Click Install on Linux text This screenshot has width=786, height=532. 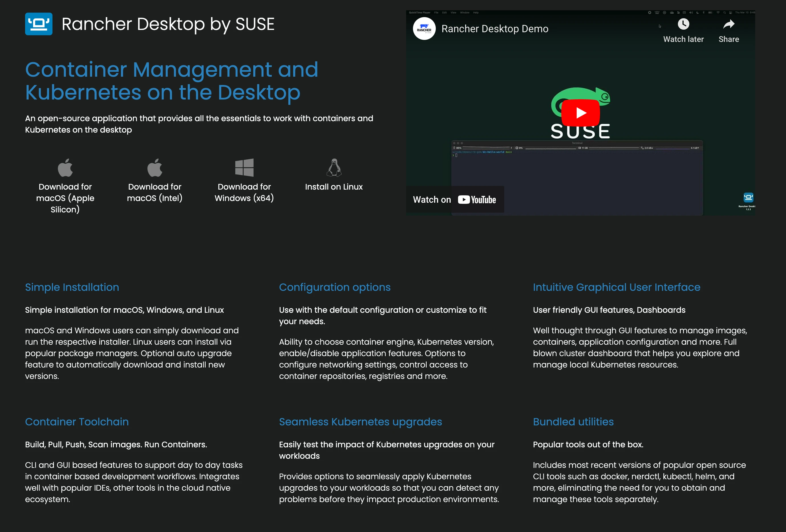334,187
